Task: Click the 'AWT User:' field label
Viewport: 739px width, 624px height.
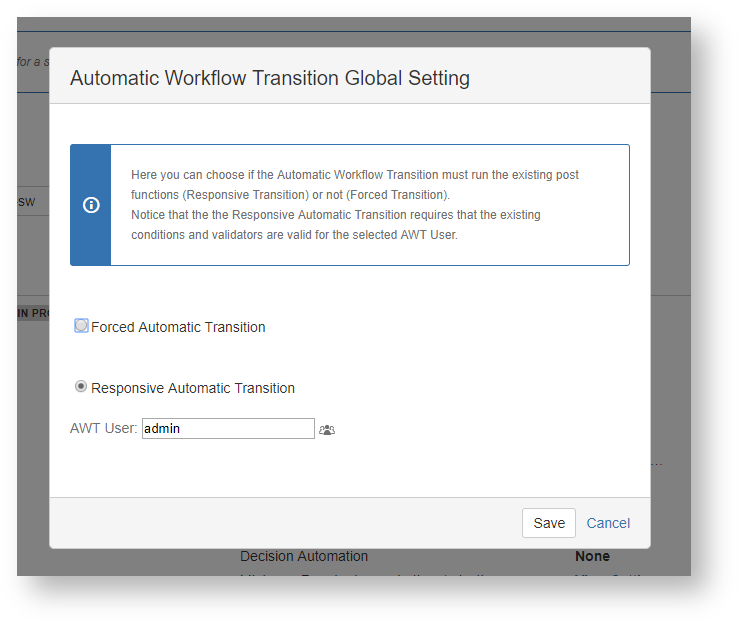Action: 103,429
